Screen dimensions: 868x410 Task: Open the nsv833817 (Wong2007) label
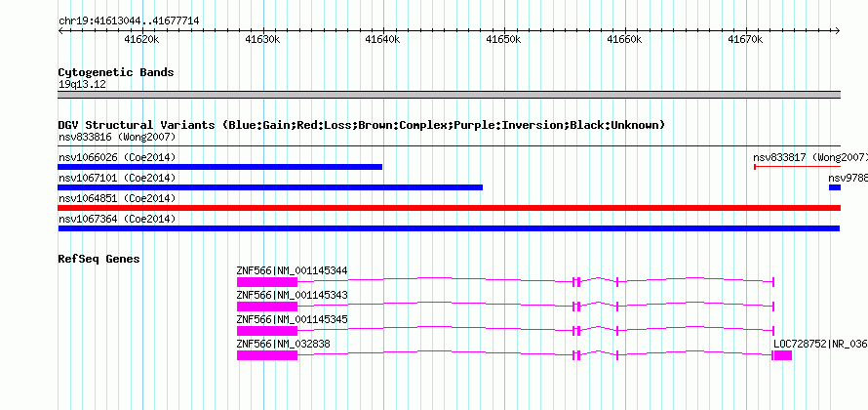click(x=810, y=158)
